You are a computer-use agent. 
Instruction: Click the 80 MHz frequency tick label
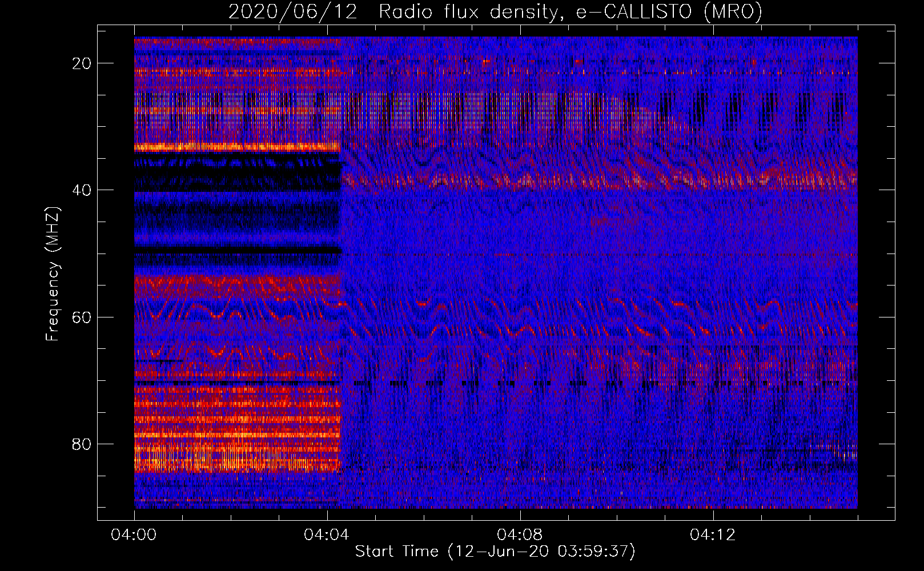click(82, 444)
